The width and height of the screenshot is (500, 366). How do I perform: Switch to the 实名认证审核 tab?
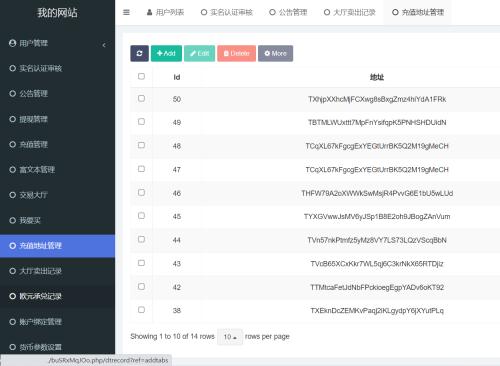227,12
